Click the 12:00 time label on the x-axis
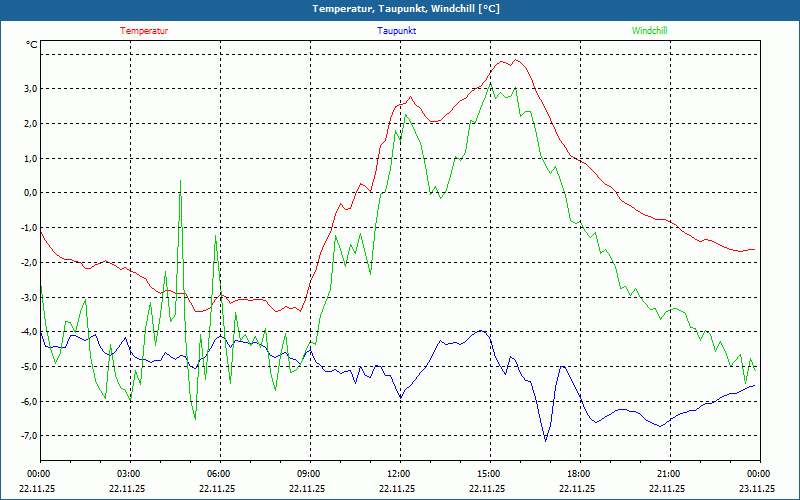800x500 pixels. click(x=399, y=474)
